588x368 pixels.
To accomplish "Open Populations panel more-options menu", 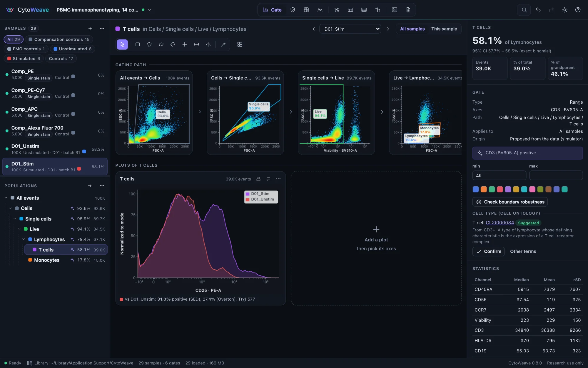I will tap(102, 186).
